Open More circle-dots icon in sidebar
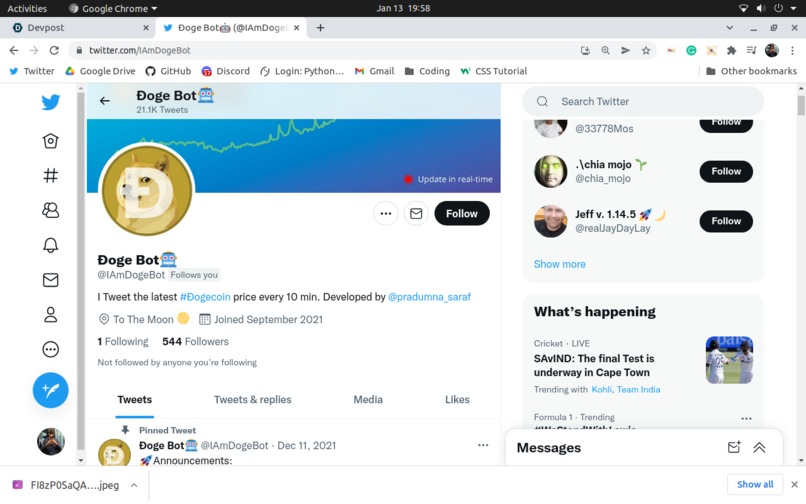Viewport: 806px width, 504px height. click(x=50, y=349)
